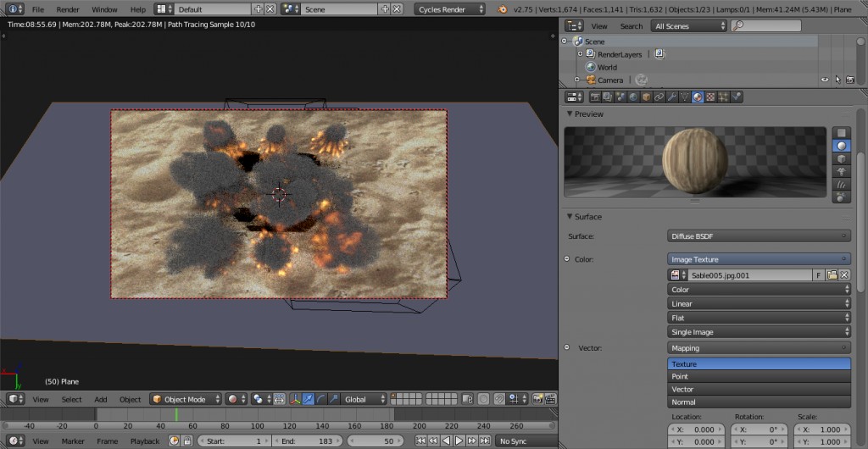Viewport: 868px width, 449px height.
Task: Delete the Default screen layout
Action: click(270, 9)
